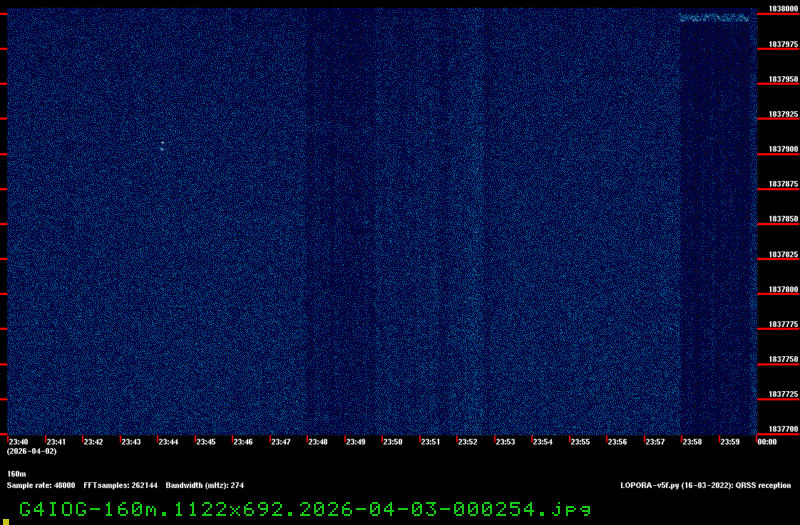Select the 23:55 time label

580,442
